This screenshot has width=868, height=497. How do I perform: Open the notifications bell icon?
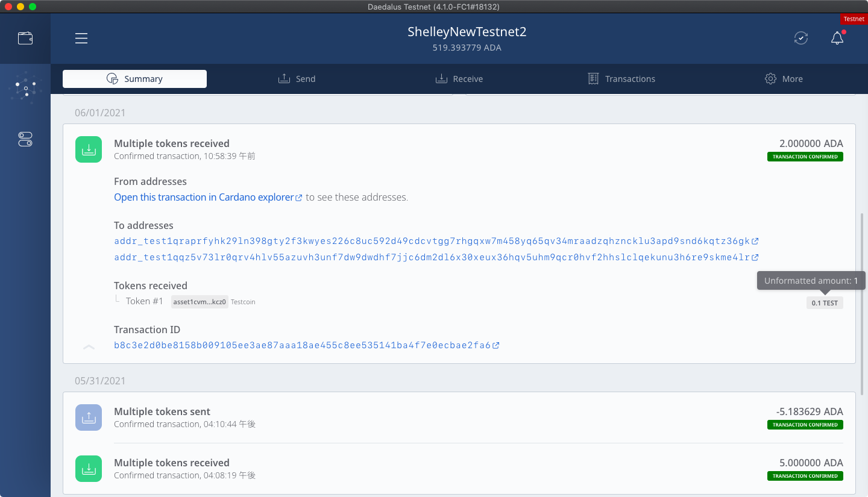pos(837,39)
